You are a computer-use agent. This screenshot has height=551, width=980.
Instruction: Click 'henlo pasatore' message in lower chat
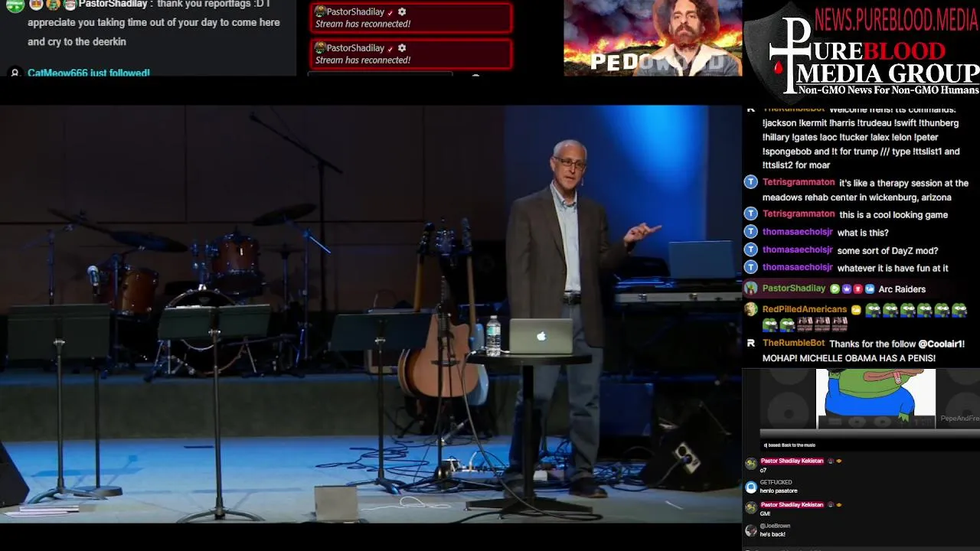pos(779,491)
